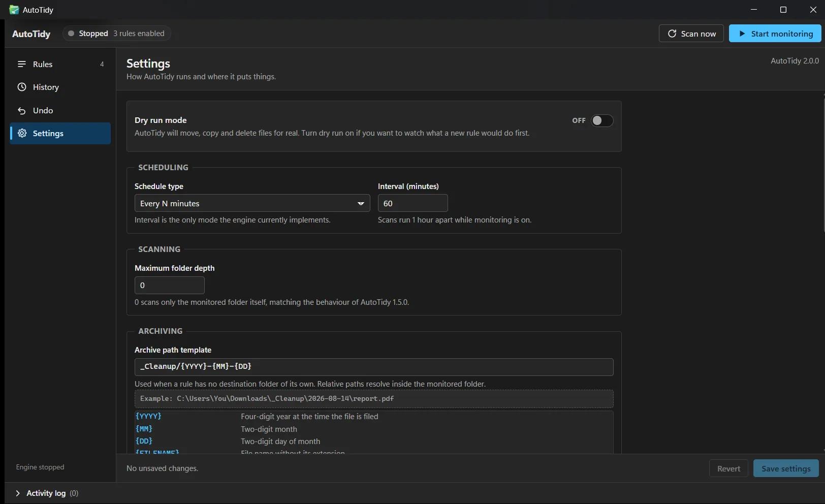The height and width of the screenshot is (504, 825).
Task: Click the Two-digit day of month description
Action: [x=280, y=442]
